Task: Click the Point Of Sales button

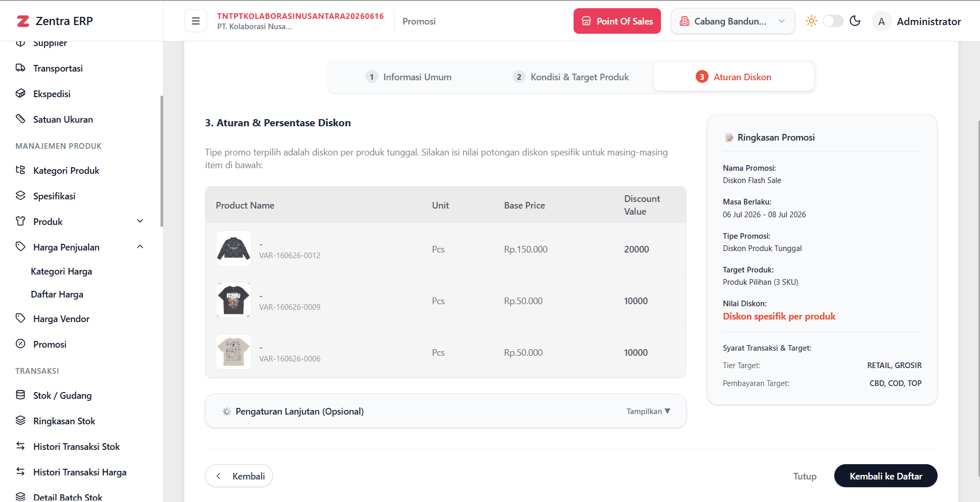Action: click(617, 21)
